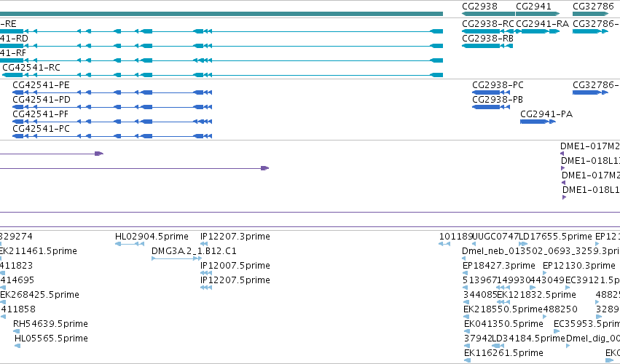Click the Dmel_dig_00 feature label
620x364 pixels.
click(x=593, y=339)
